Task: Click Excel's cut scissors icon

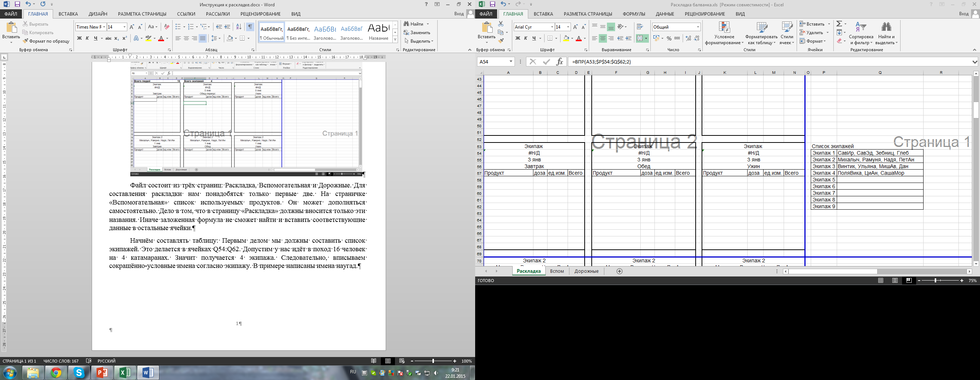Action: (501, 24)
